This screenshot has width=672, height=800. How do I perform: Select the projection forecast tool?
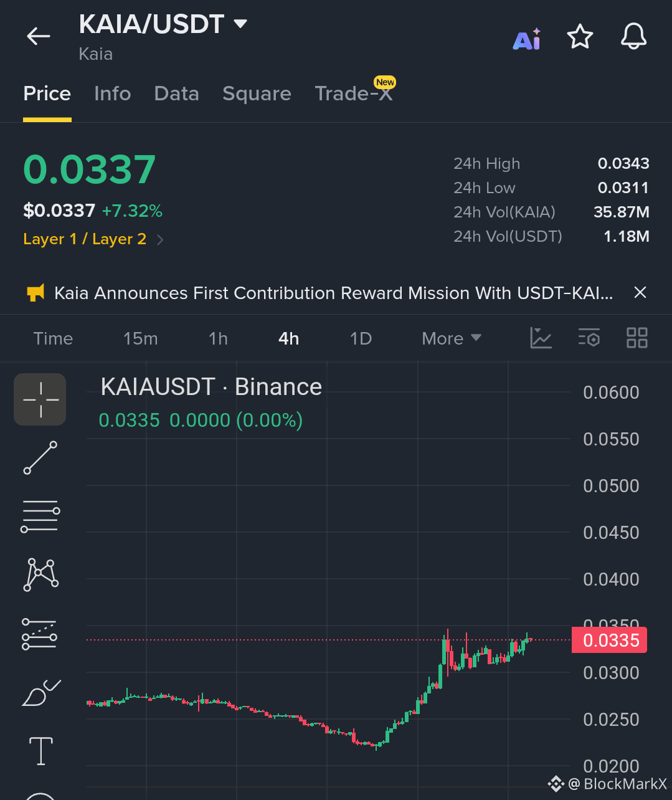point(40,634)
